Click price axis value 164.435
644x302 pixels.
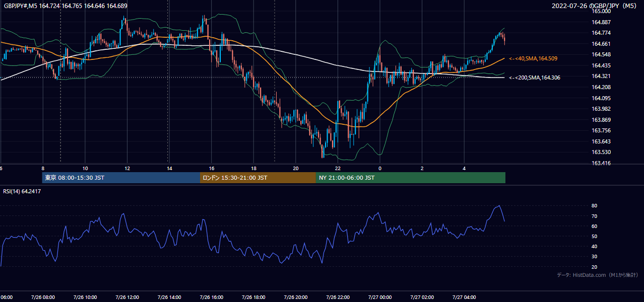(x=601, y=65)
